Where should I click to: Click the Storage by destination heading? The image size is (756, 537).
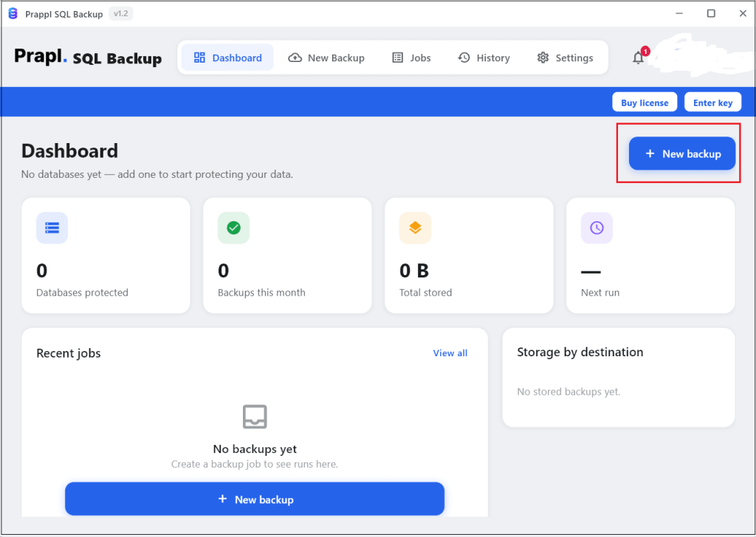[580, 352]
